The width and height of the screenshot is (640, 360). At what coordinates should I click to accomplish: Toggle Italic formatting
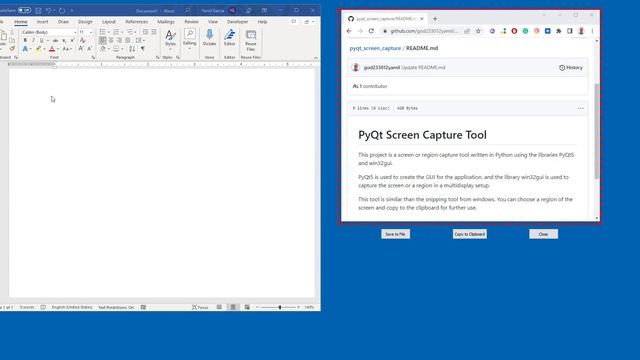(x=33, y=40)
